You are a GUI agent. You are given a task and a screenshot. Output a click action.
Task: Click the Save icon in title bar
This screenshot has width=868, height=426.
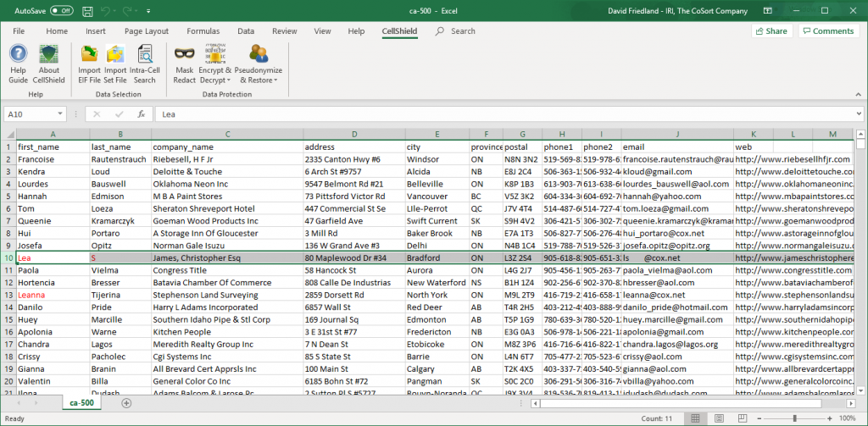(87, 10)
